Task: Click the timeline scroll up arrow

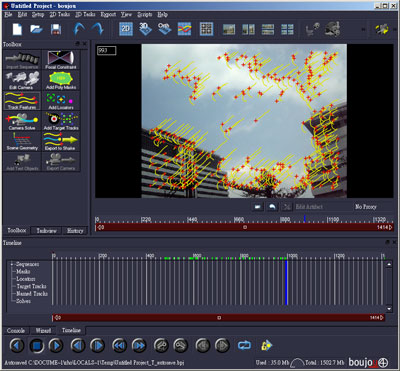Action: (x=389, y=264)
